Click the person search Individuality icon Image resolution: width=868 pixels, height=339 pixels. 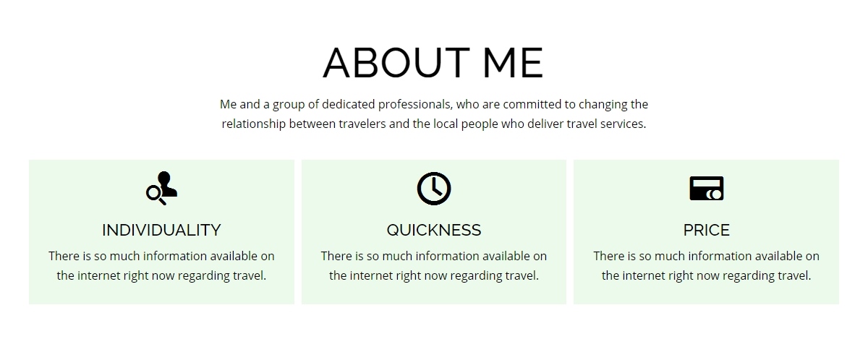coord(161,189)
